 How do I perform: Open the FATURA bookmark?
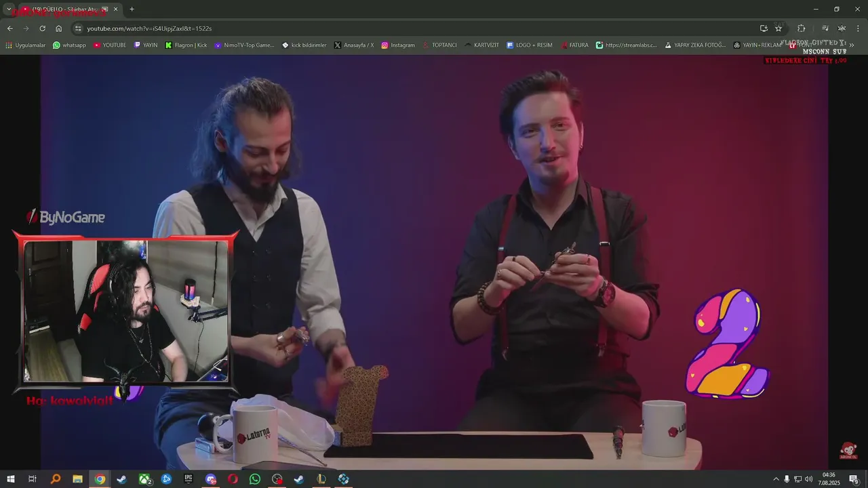pyautogui.click(x=575, y=45)
